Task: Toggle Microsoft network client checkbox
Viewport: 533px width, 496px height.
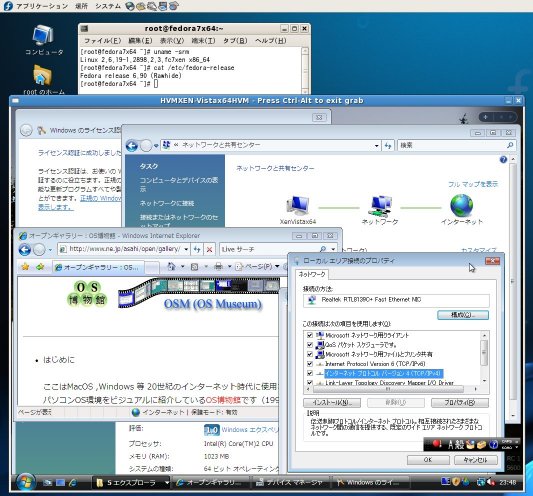Action: point(309,335)
